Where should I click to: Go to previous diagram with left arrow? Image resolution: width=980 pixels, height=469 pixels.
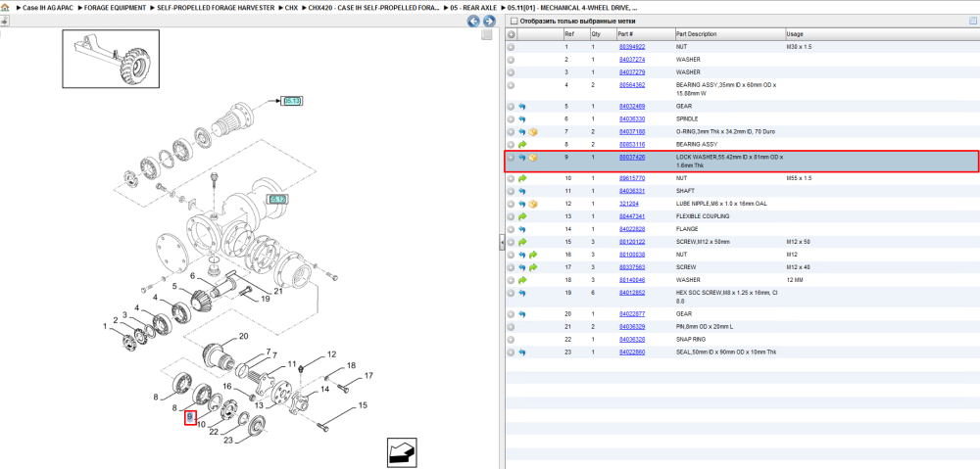473,22
